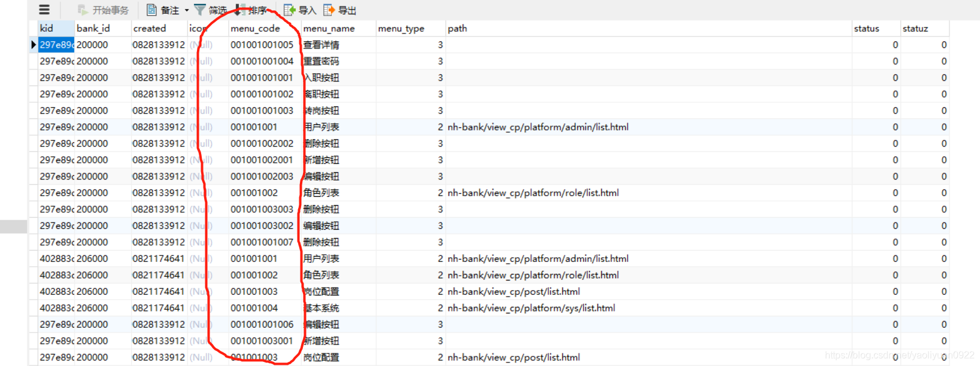The image size is (980, 366).
Task: Select the path cell ending platform/sys/list.html
Action: point(648,308)
